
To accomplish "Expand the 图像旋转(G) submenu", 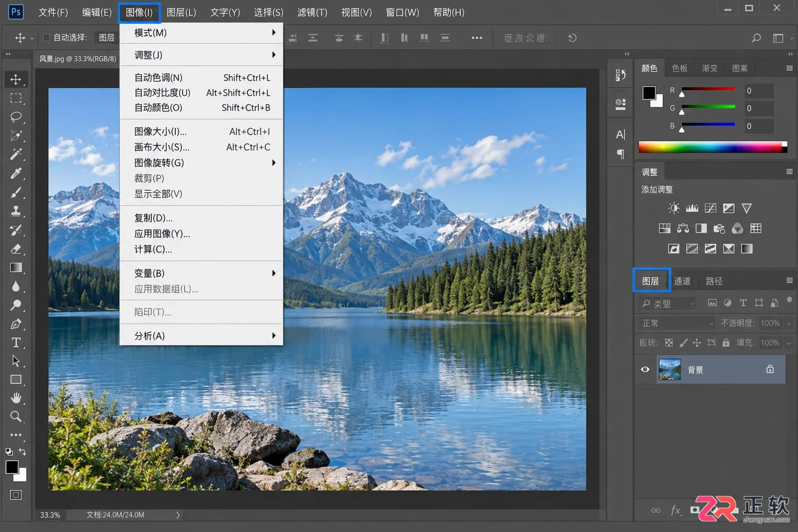I will [201, 163].
